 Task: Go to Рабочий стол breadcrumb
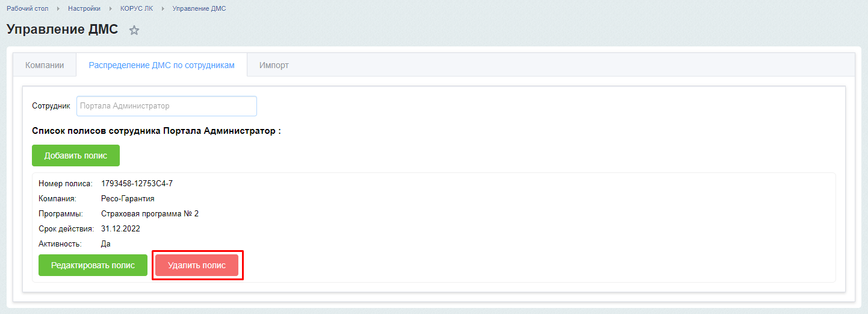point(28,9)
